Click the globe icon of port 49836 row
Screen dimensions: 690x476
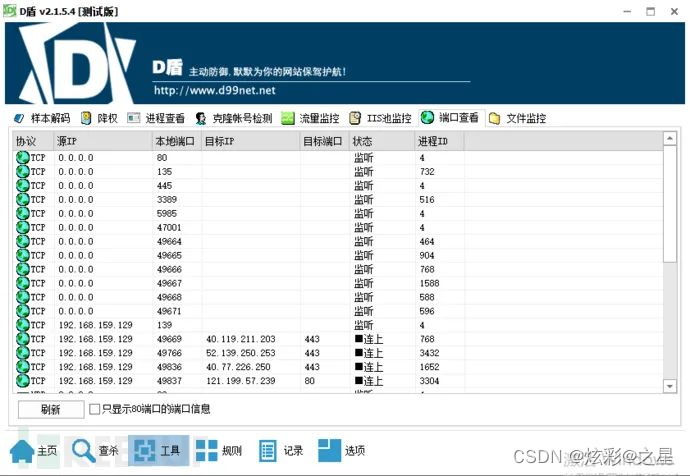click(x=22, y=366)
